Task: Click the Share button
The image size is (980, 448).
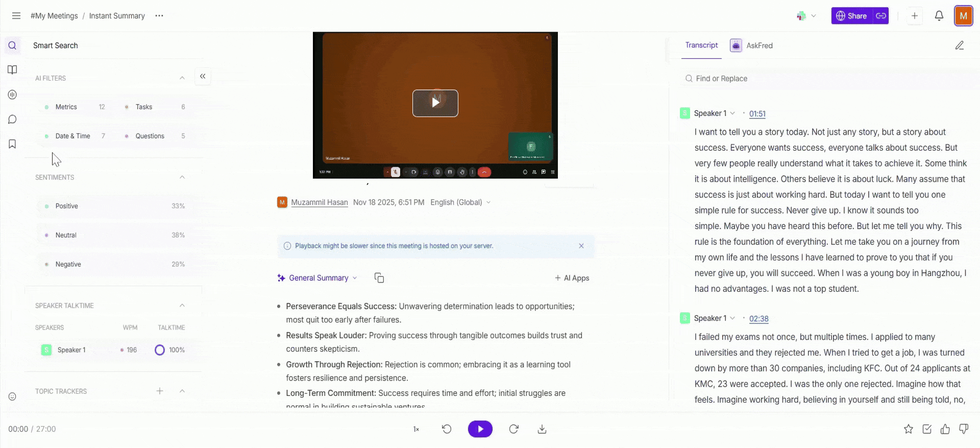Action: coord(852,16)
